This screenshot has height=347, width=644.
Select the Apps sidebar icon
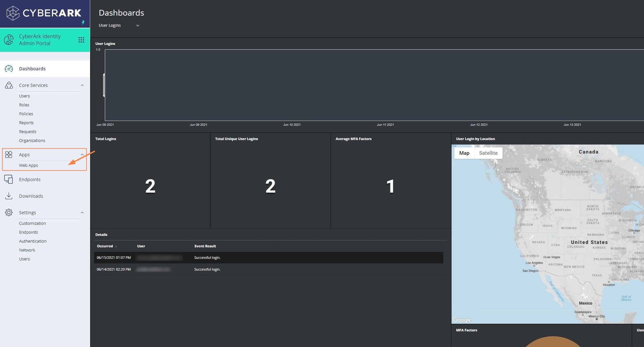click(9, 154)
